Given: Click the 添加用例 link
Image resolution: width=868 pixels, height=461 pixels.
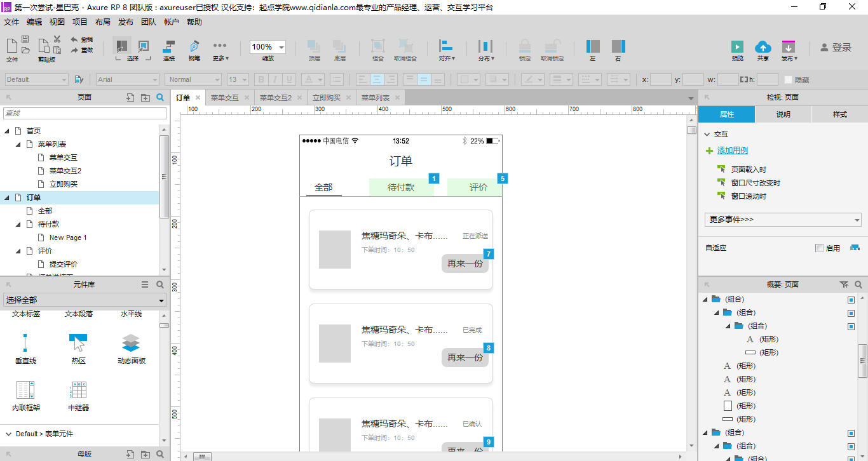Looking at the screenshot, I should click(732, 150).
